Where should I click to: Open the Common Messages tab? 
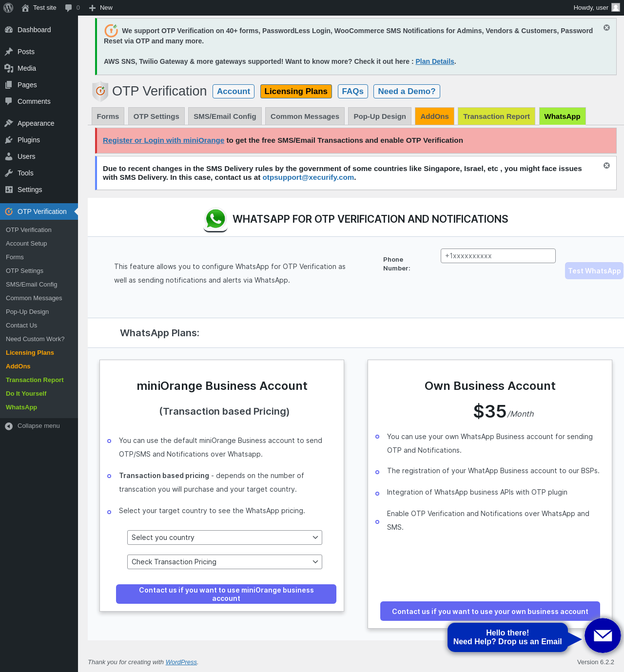click(x=305, y=116)
